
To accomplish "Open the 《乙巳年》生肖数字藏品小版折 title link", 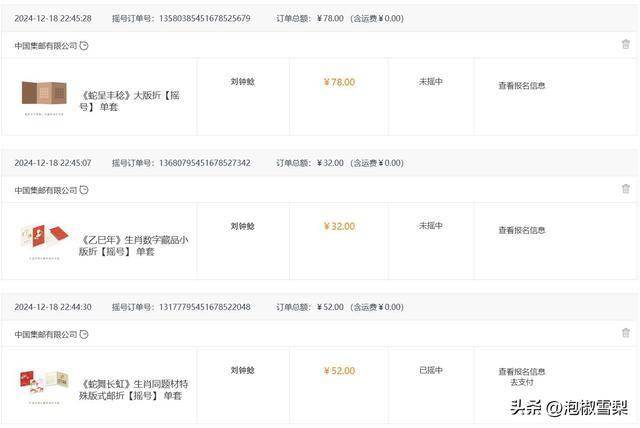I will [133, 246].
